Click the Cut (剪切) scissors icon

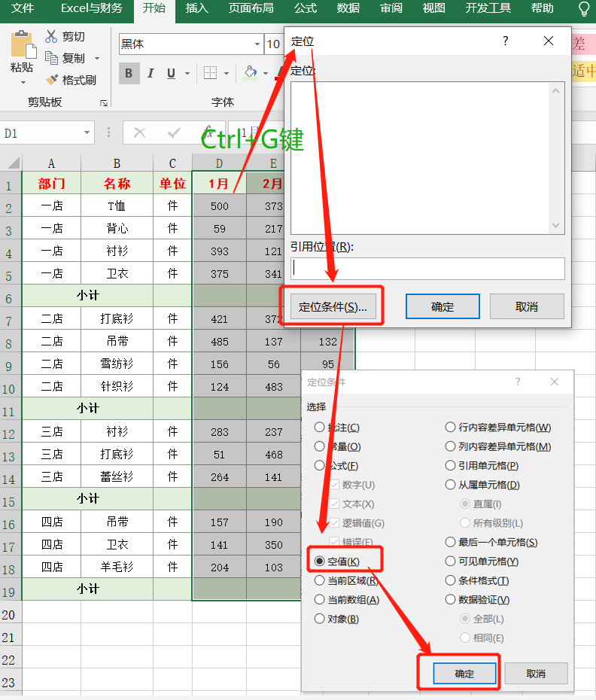coord(51,37)
